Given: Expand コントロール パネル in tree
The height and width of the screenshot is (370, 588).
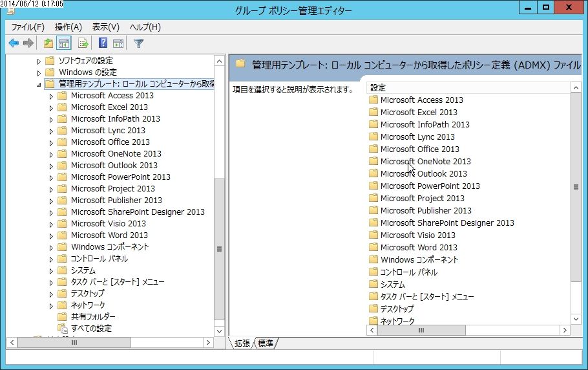Looking at the screenshot, I should 51,259.
